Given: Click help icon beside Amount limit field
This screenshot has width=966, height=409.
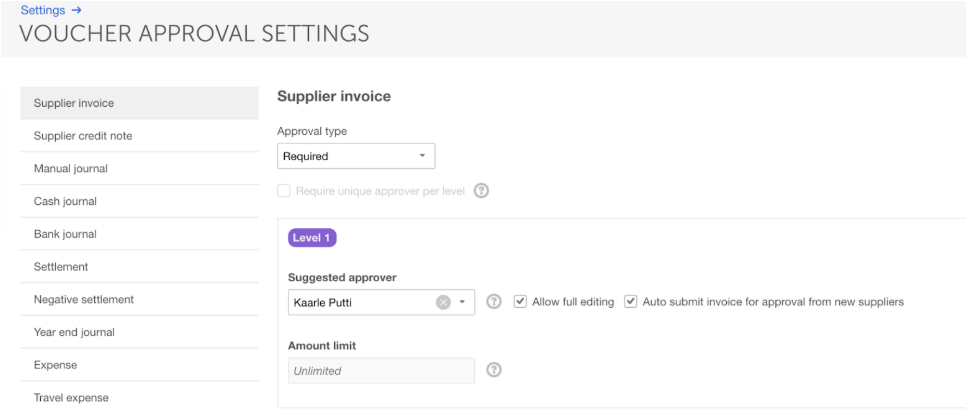Looking at the screenshot, I should (493, 370).
